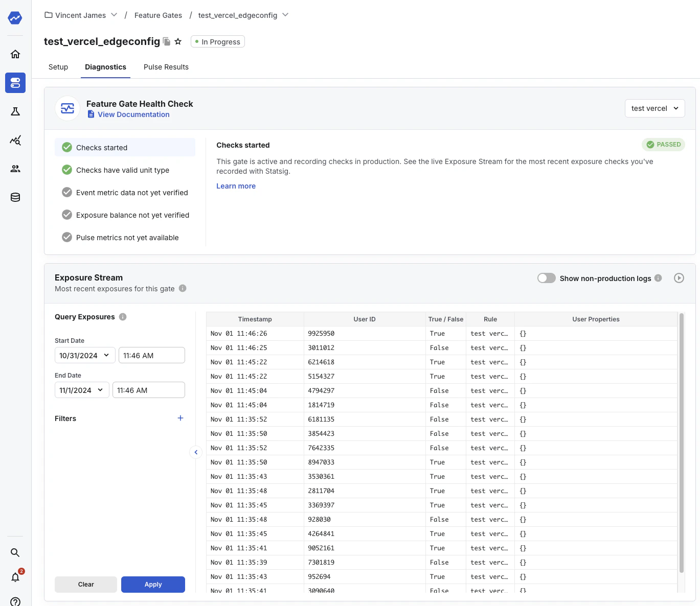
Task: Open the Home icon in the sidebar
Action: click(x=15, y=54)
